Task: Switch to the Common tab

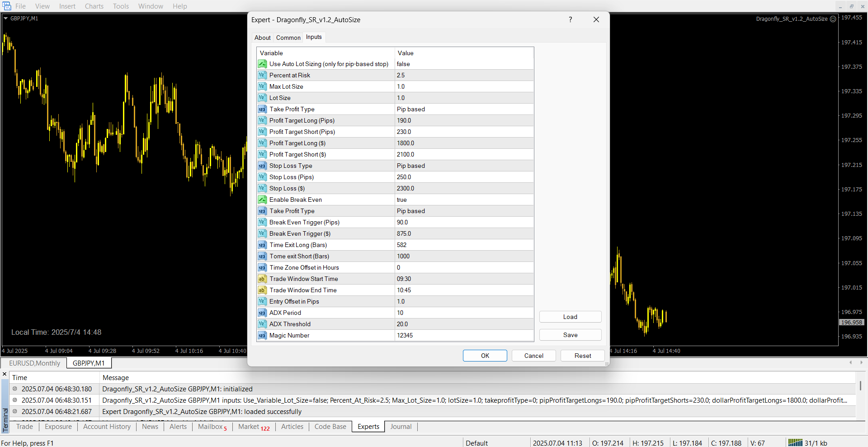Action: 288,38
